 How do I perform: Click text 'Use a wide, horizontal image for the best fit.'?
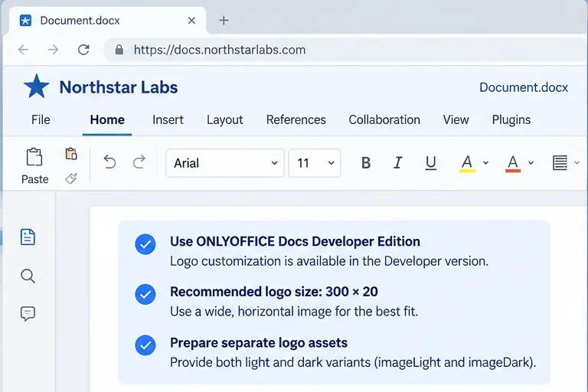click(x=294, y=312)
